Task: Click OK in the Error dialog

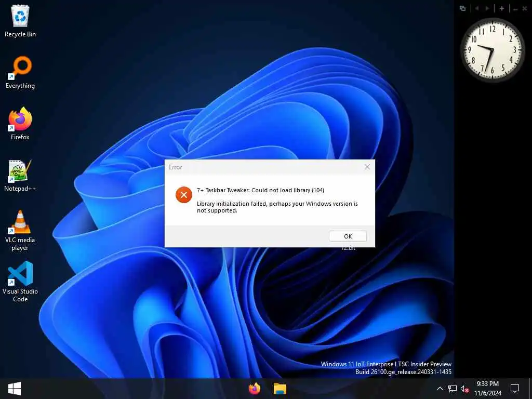Action: tap(348, 236)
